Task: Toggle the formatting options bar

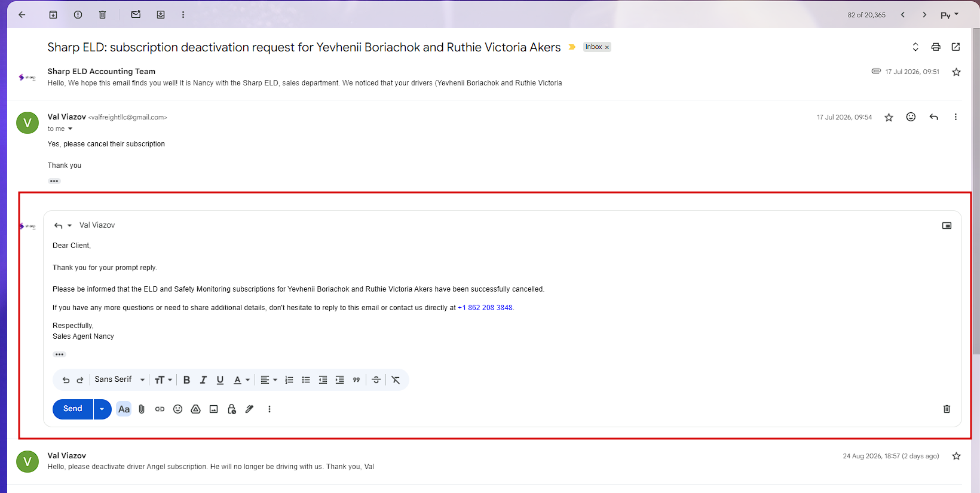Action: (124, 409)
